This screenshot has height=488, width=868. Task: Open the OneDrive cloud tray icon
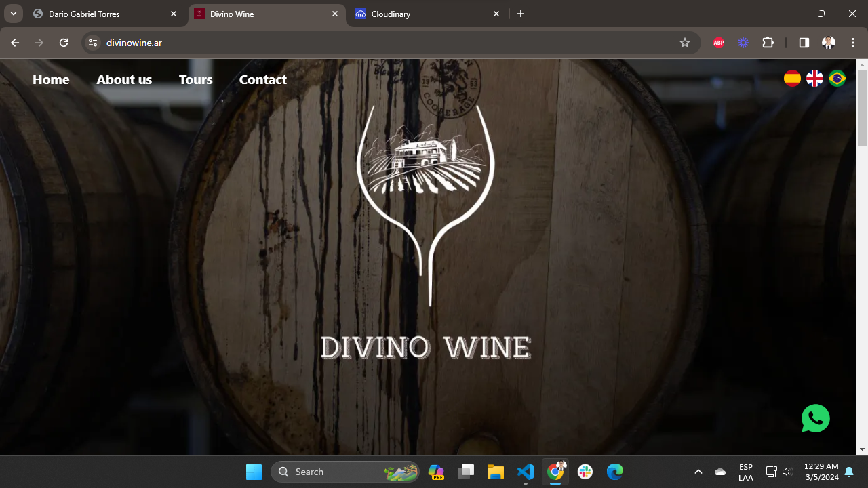720,472
